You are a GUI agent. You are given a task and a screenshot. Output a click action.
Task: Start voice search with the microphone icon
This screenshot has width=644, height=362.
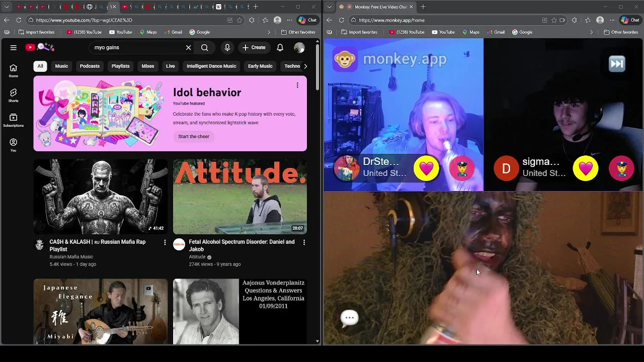pyautogui.click(x=227, y=47)
